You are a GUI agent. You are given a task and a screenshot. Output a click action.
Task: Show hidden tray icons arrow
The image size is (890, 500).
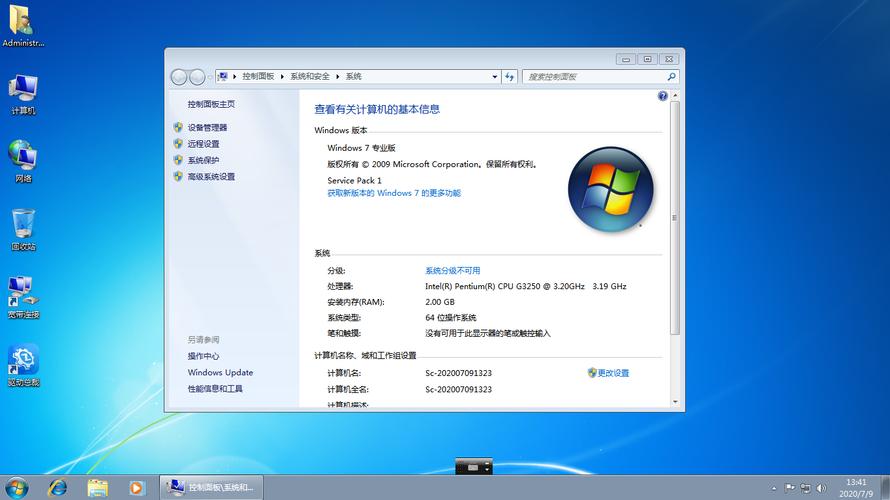tap(774, 488)
